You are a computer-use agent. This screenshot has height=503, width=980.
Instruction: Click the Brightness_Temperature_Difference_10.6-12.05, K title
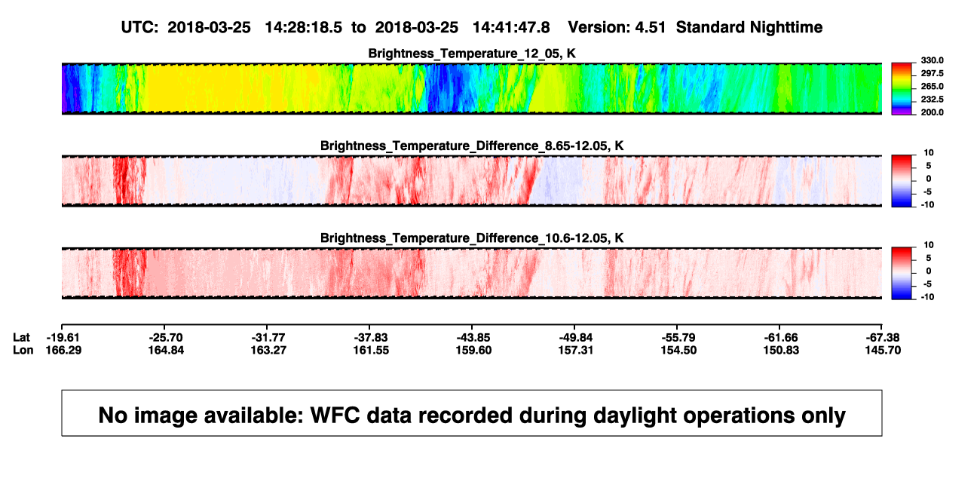472,238
